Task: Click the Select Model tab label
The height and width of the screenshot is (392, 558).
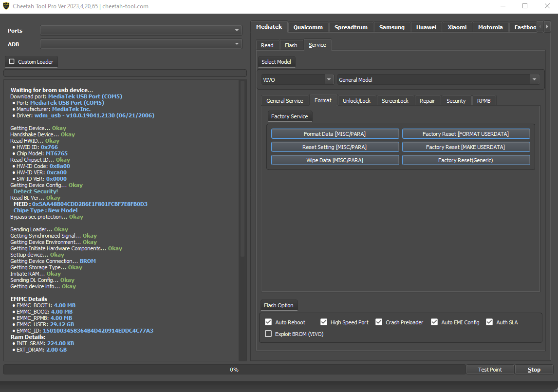Action: click(x=276, y=61)
